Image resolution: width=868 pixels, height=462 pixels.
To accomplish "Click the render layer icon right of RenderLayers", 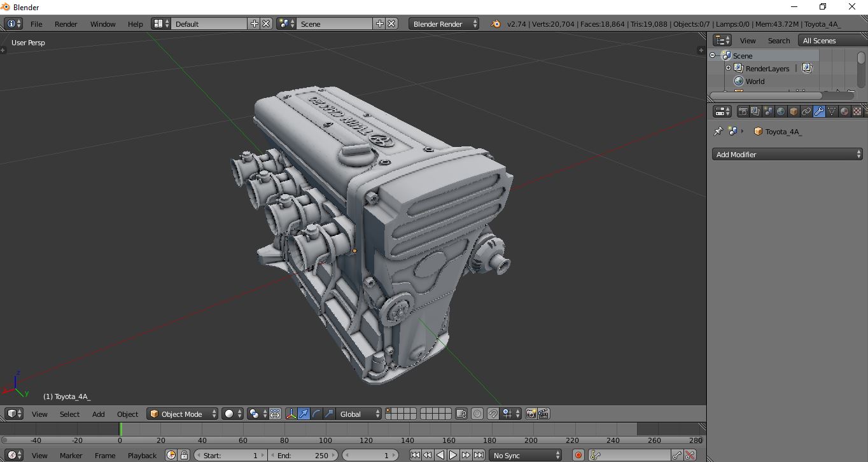I will (807, 68).
